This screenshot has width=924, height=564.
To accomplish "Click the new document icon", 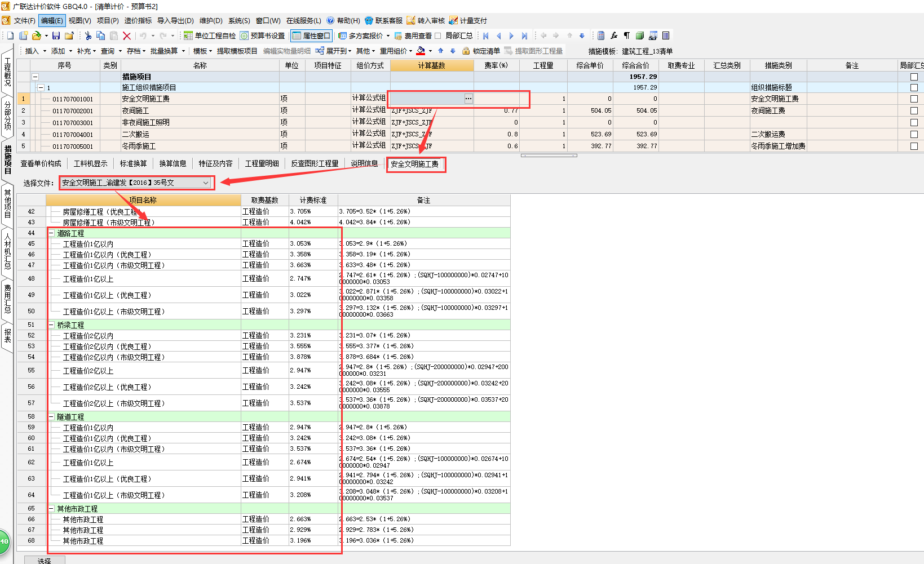I will click(x=10, y=35).
